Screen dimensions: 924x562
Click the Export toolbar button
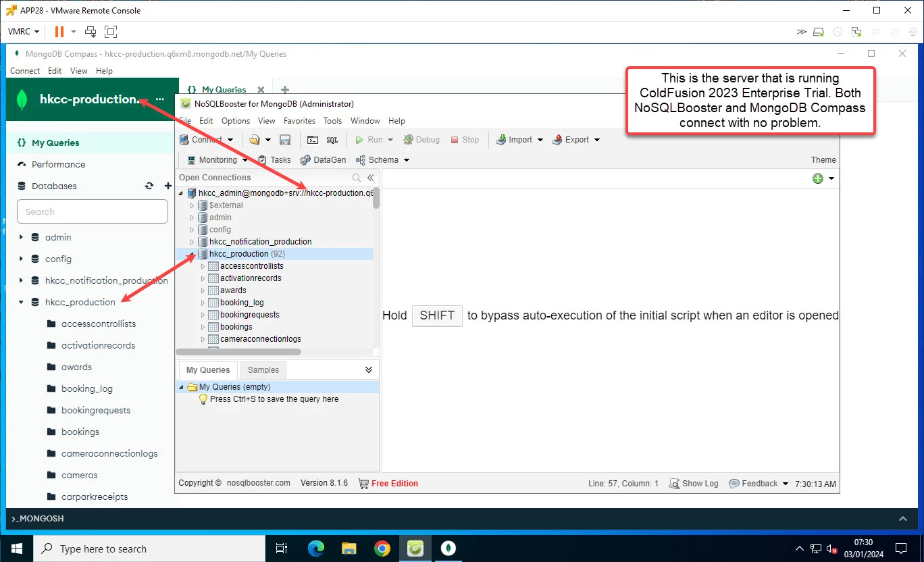[571, 140]
